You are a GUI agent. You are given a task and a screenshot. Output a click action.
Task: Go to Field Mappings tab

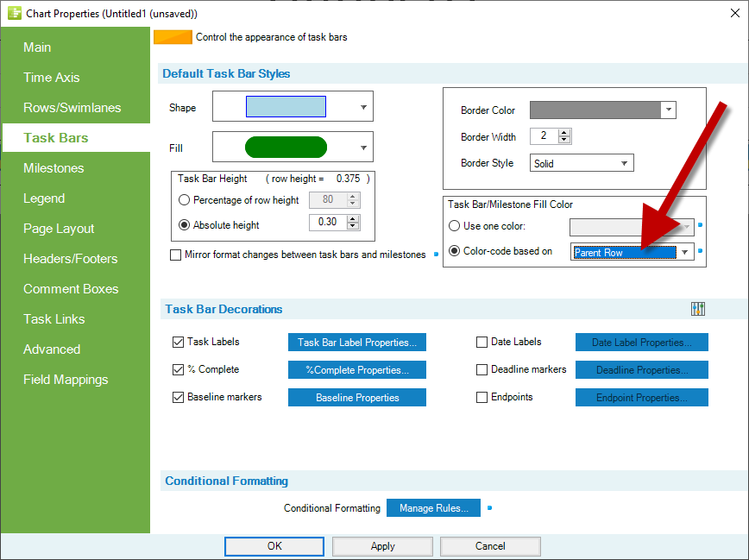point(66,380)
